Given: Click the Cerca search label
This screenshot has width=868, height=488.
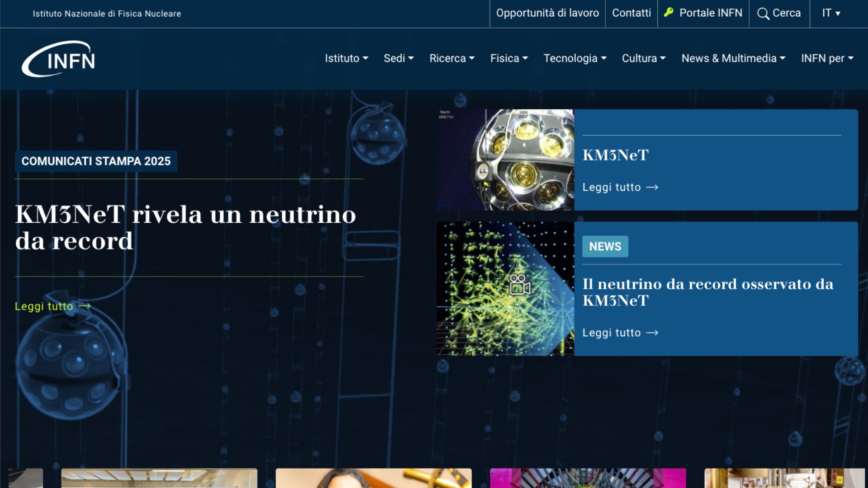Looking at the screenshot, I should point(787,13).
